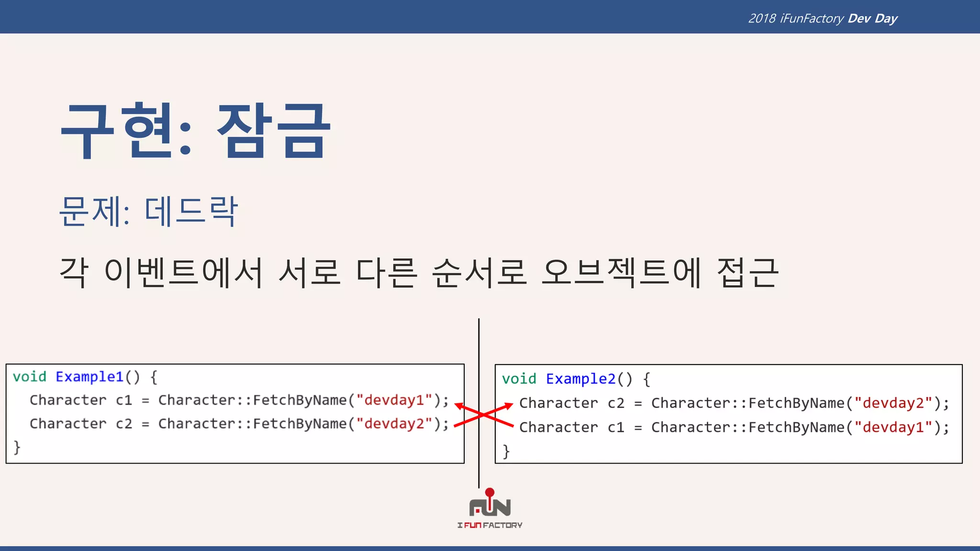The height and width of the screenshot is (551, 980).
Task: Click the slide title '구현: 잠금'
Action: click(196, 130)
